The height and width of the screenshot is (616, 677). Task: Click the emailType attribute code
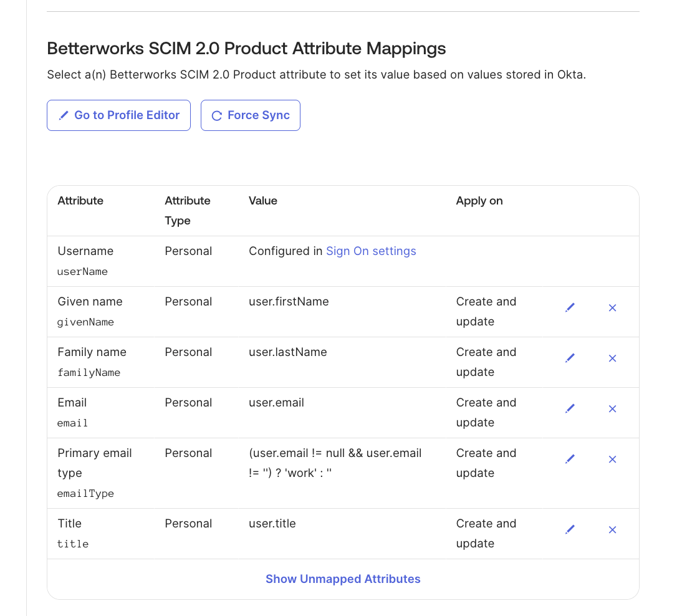click(85, 493)
